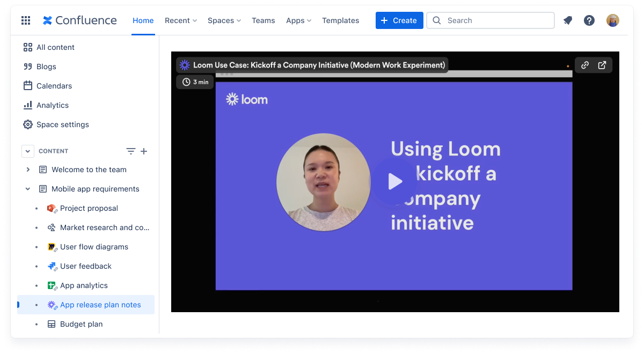Add new content with plus icon
This screenshot has width=644, height=354.
pyautogui.click(x=144, y=151)
